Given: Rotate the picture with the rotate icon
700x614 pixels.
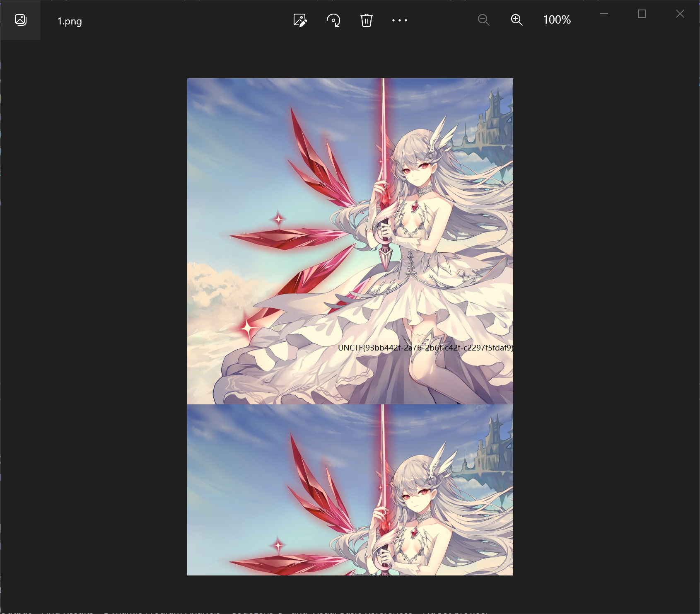Looking at the screenshot, I should click(x=333, y=20).
